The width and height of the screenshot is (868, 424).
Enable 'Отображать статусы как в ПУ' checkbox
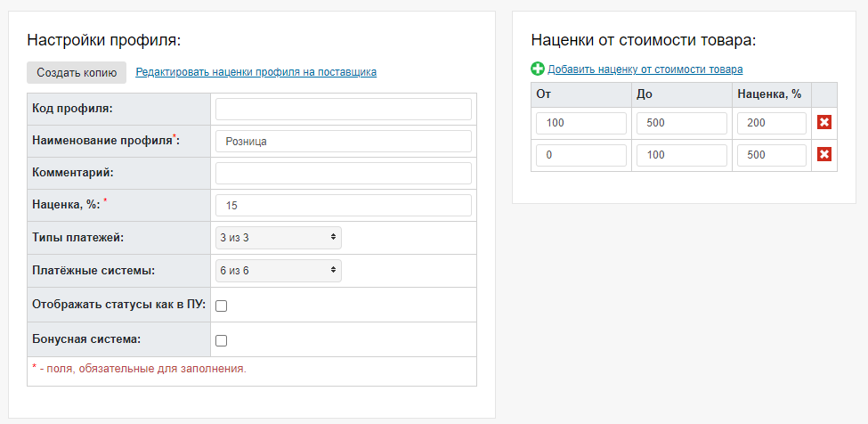(222, 306)
